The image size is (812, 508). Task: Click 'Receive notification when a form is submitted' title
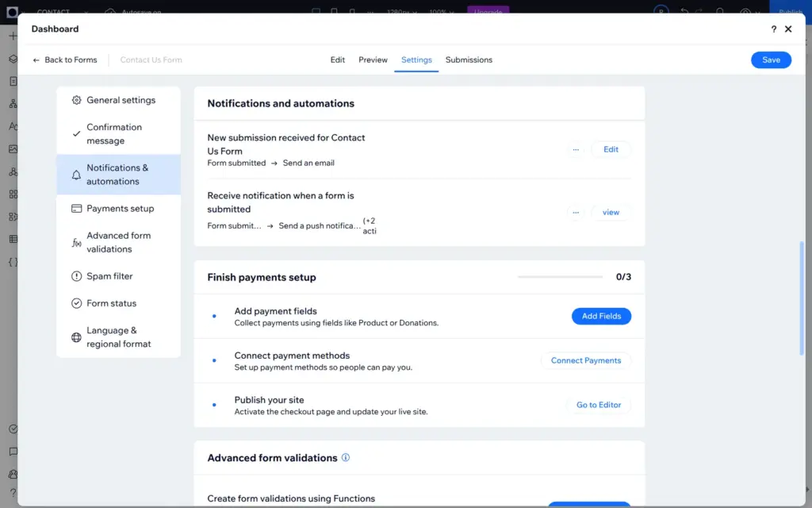[280, 202]
